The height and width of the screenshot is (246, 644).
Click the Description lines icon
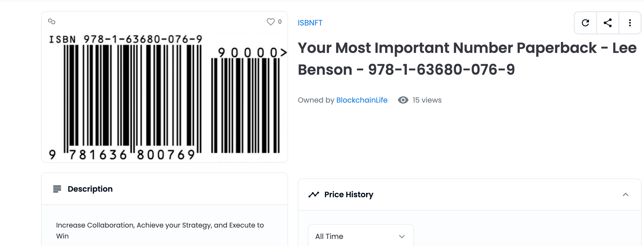point(57,189)
